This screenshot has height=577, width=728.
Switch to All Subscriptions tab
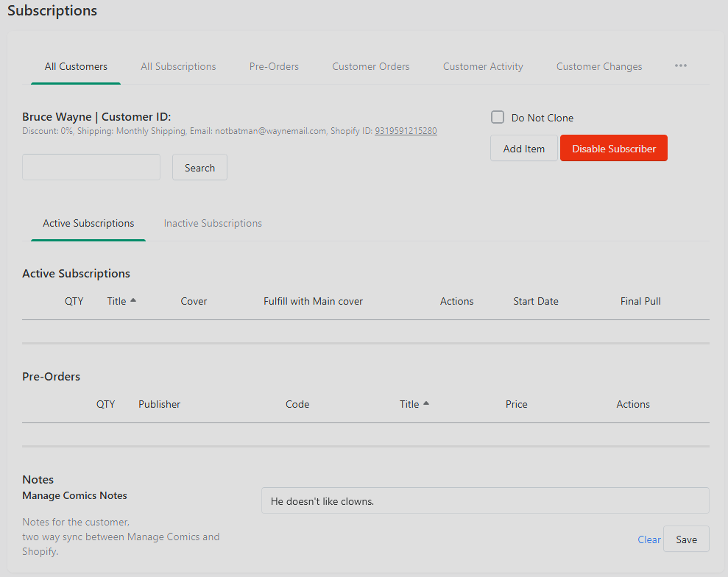tap(178, 66)
